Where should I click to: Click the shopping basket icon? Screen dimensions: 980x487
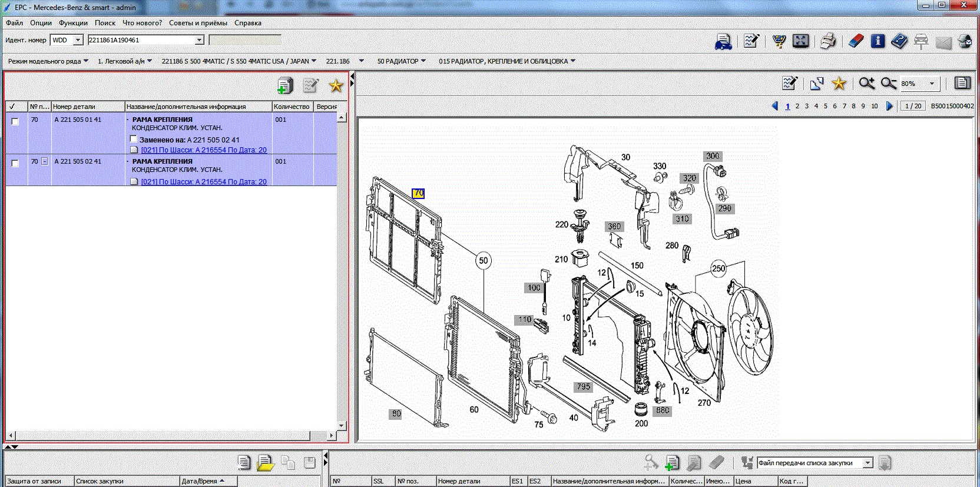point(779,41)
